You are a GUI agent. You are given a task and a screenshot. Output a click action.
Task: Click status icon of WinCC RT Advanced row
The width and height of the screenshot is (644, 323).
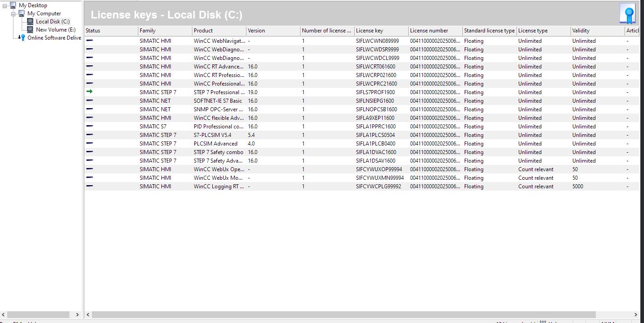[89, 66]
